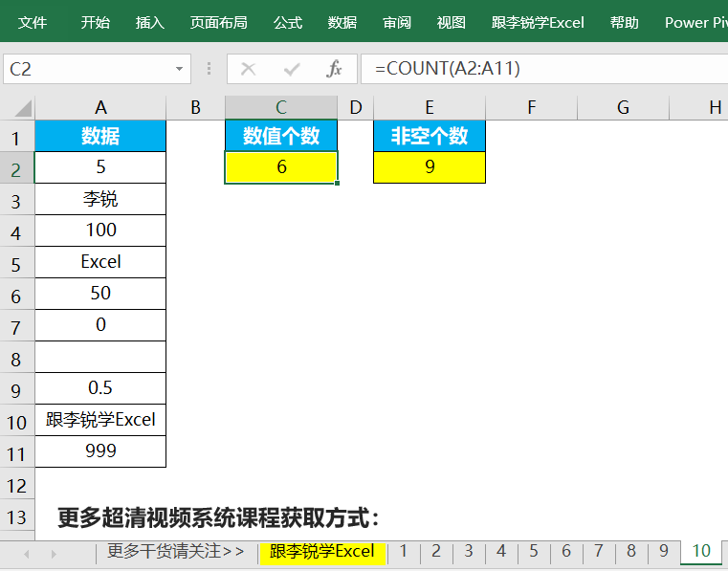Open the 公式 ribbon tab

pos(287,22)
